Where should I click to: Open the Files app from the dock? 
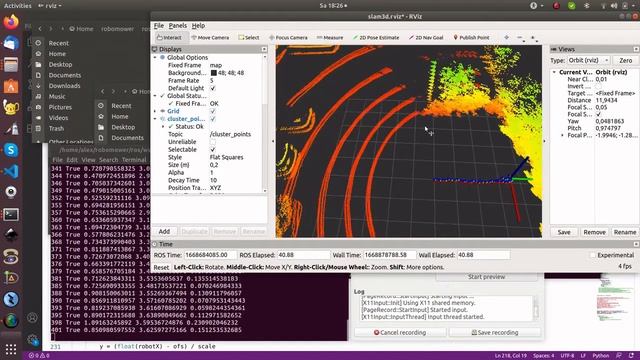coord(11,64)
